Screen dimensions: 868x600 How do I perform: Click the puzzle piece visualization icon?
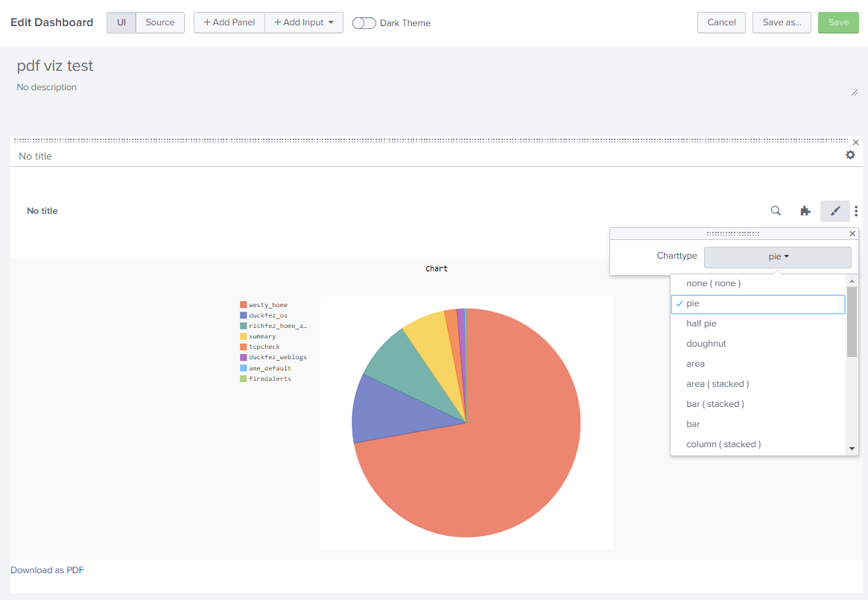point(805,210)
